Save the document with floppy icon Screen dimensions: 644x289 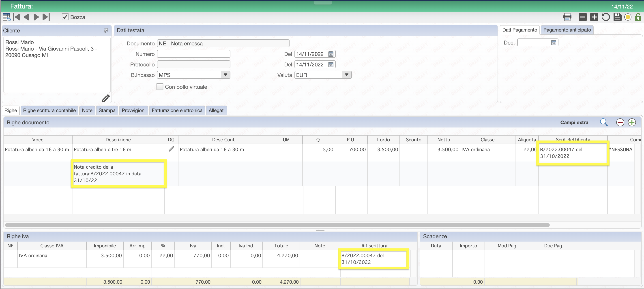(617, 17)
